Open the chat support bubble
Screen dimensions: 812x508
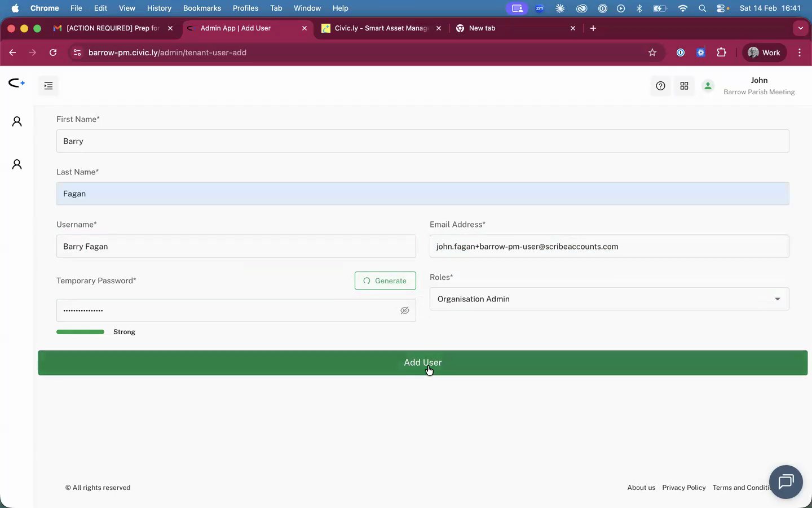click(785, 482)
